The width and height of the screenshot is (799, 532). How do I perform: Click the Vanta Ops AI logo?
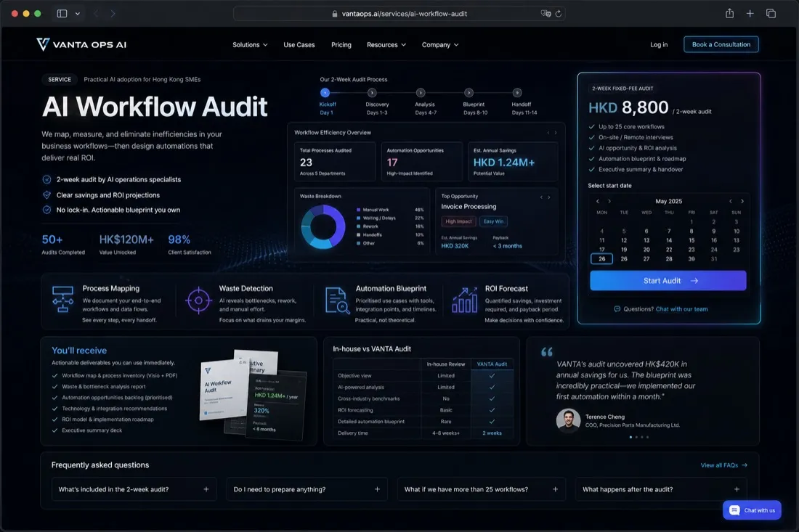point(81,45)
